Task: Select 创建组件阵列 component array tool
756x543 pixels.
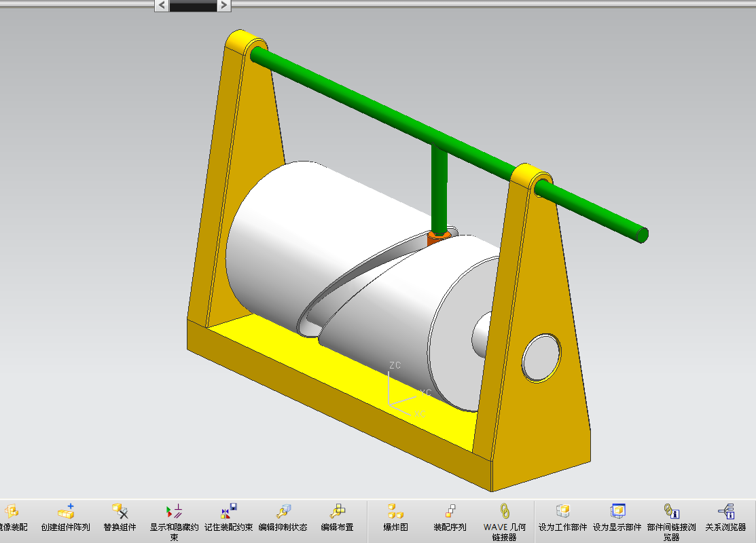Action: click(x=66, y=518)
